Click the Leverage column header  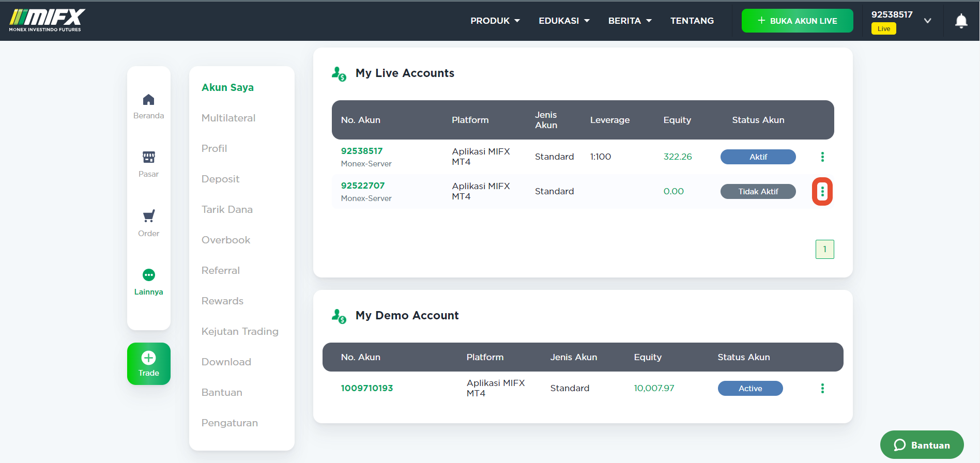[610, 120]
